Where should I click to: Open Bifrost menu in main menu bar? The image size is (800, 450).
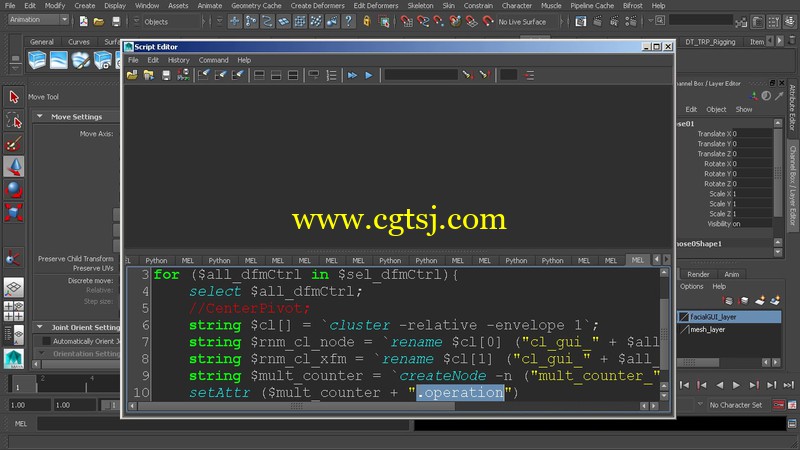click(x=633, y=6)
